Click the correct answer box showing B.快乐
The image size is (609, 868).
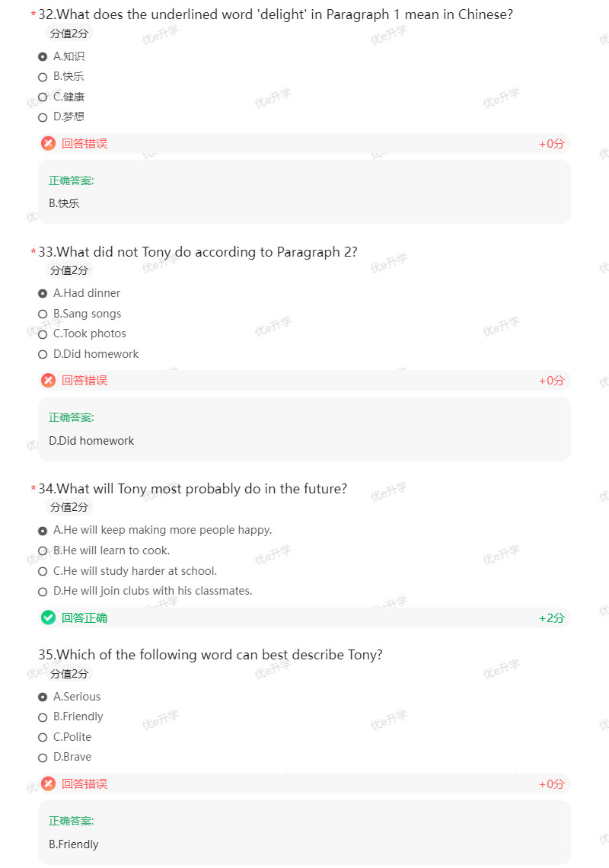[x=303, y=192]
